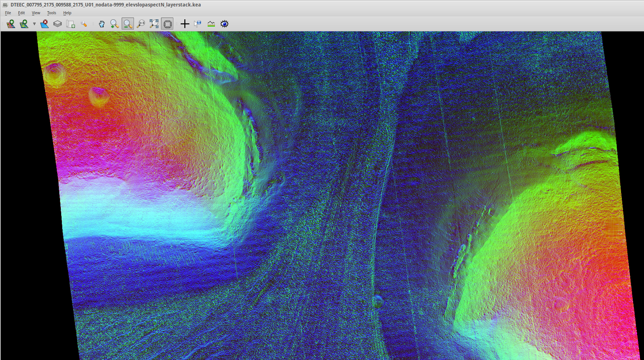
Task: Toggle the follow extent frame button
Action: click(x=167, y=24)
